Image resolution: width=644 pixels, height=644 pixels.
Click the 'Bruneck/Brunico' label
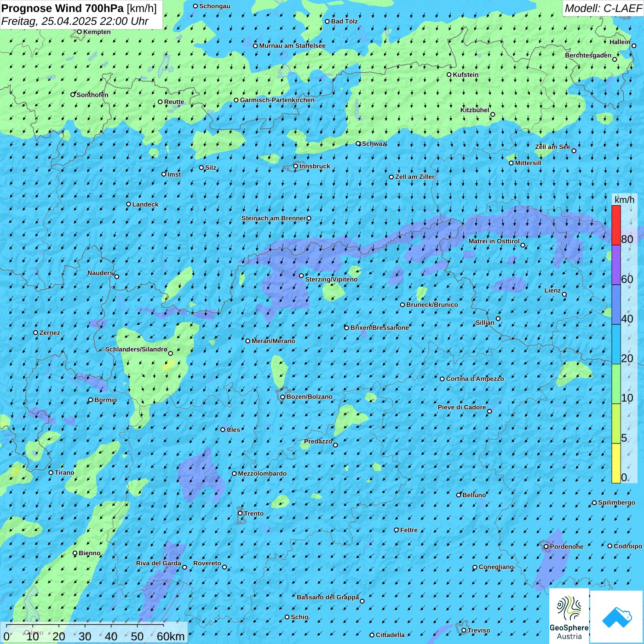pos(432,305)
